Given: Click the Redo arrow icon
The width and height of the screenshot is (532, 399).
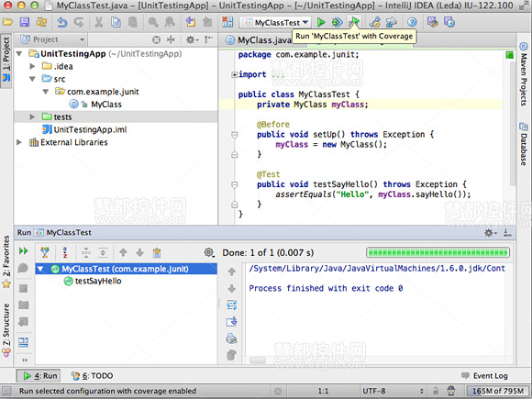Looking at the screenshot, I should pyautogui.click(x=79, y=22).
